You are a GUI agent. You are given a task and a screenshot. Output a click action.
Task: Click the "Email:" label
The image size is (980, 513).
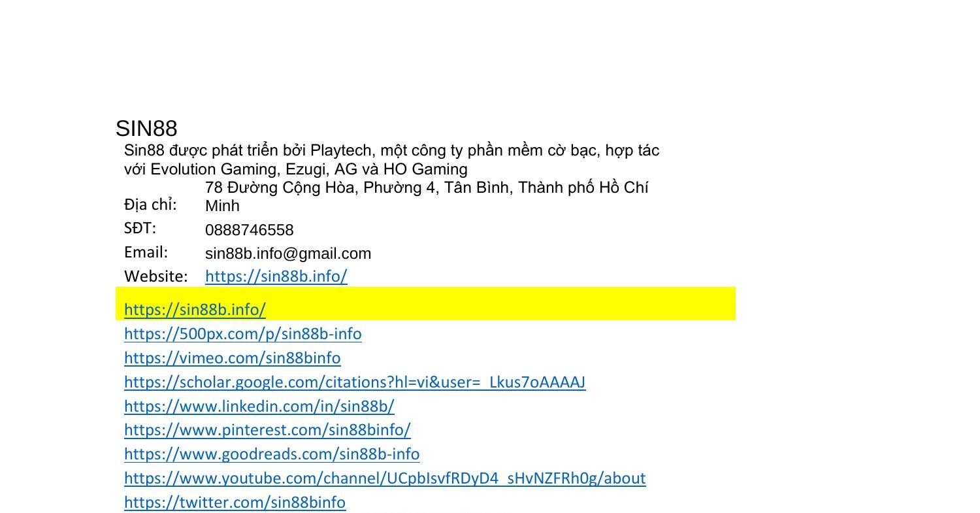click(146, 252)
